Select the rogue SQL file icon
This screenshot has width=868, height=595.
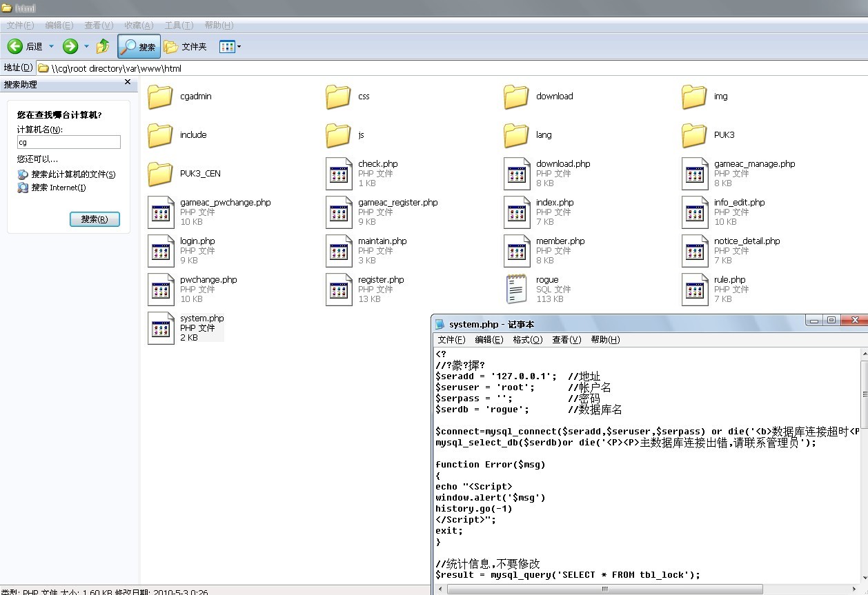point(516,289)
